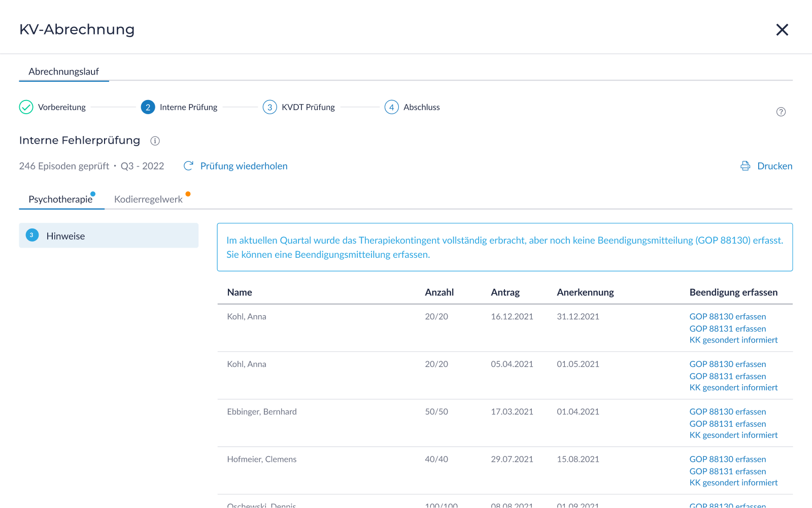Screen dimensions: 812x508
Task: Open the Abrechnungslauf tab
Action: click(64, 72)
